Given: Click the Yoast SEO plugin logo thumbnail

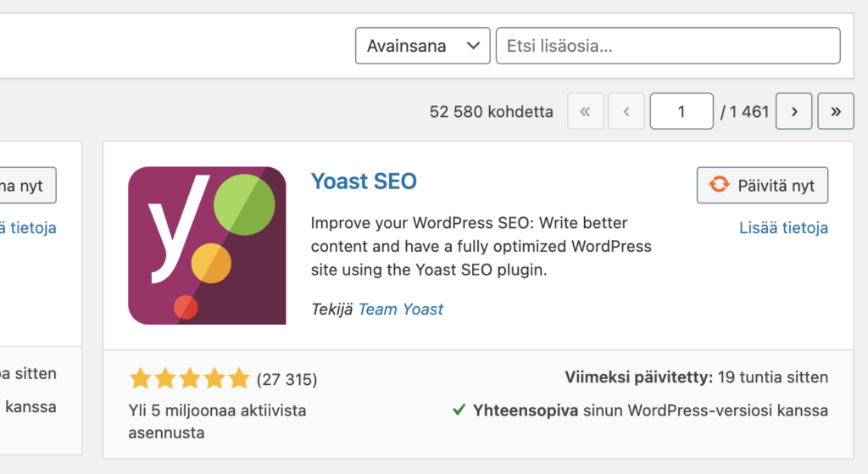Looking at the screenshot, I should point(207,245).
